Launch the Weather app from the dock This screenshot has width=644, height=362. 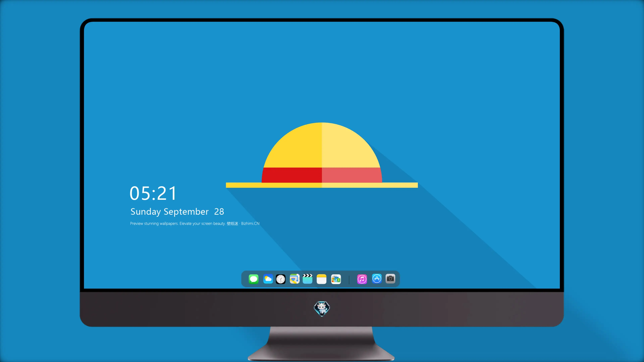pos(268,279)
